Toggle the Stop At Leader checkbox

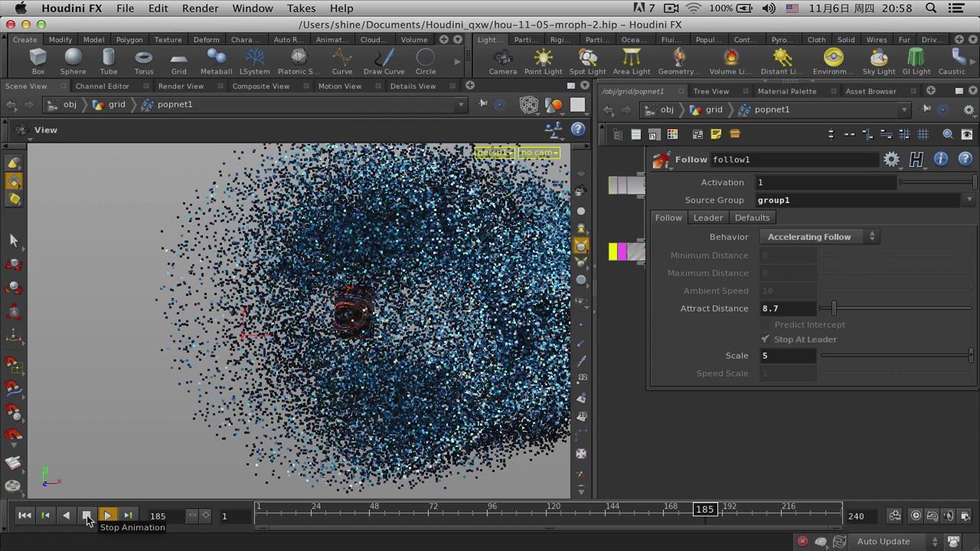click(x=766, y=339)
